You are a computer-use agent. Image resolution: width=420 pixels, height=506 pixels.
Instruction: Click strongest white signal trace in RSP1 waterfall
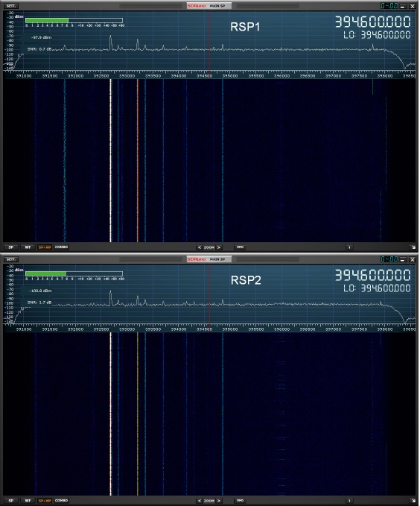(x=111, y=161)
